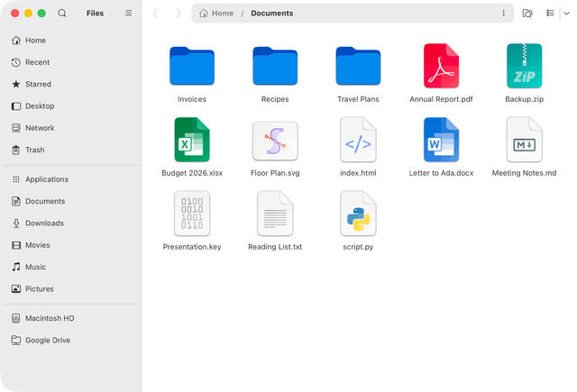Click the search-in-folder icon in the toolbar
Viewport: 577px width, 392px height.
527,14
